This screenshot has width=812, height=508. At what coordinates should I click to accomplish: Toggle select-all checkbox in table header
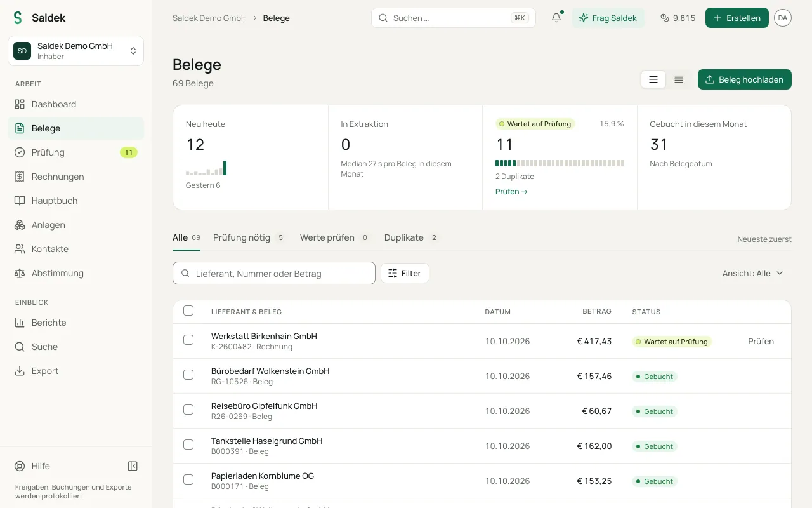pos(188,311)
